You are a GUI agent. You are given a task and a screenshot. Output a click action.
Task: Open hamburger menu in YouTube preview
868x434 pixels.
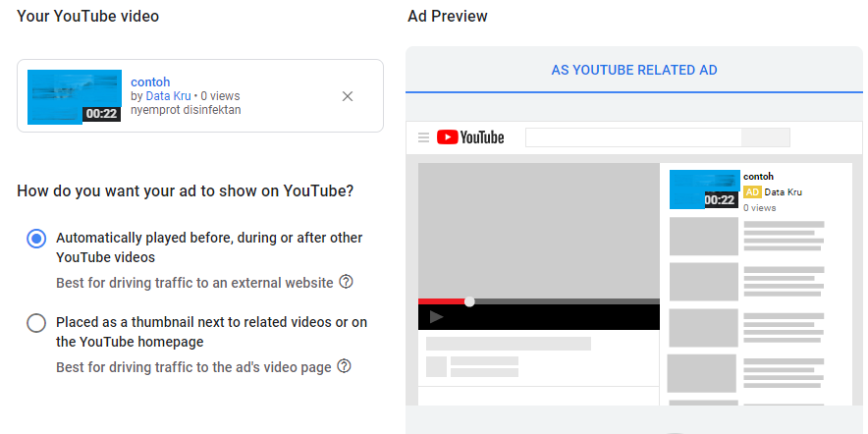click(x=423, y=137)
